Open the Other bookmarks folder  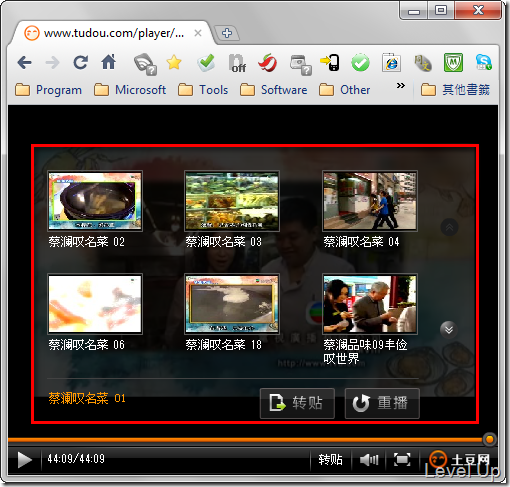[345, 90]
